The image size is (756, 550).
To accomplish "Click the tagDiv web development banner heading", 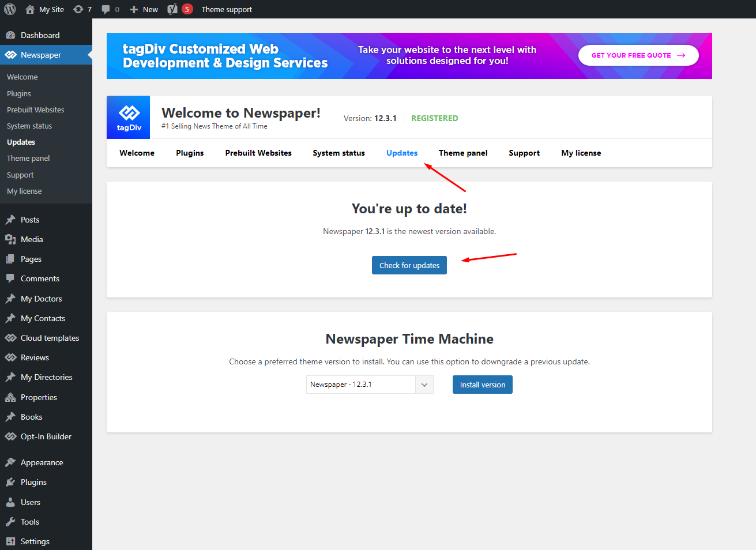I will [225, 56].
